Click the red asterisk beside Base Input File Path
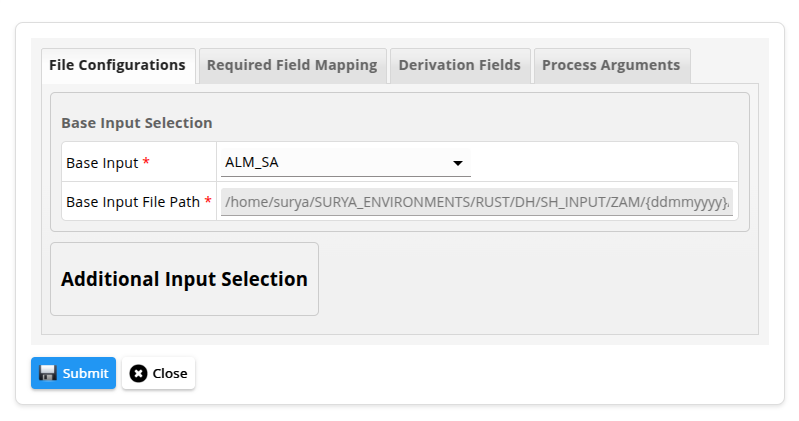The image size is (799, 421). (x=208, y=202)
